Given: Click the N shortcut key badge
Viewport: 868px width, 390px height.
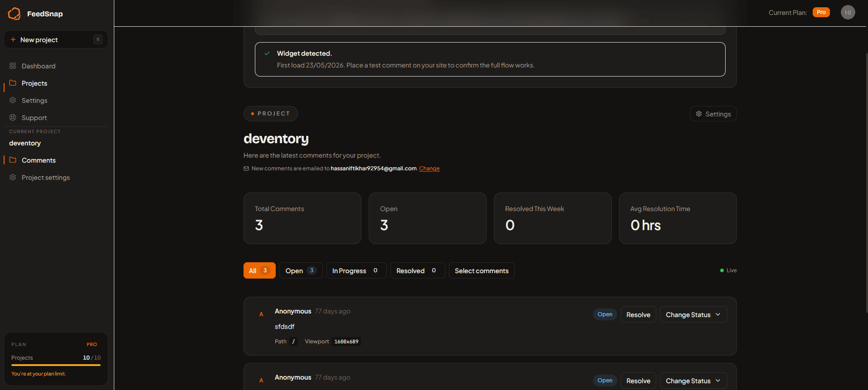Looking at the screenshot, I should (98, 39).
